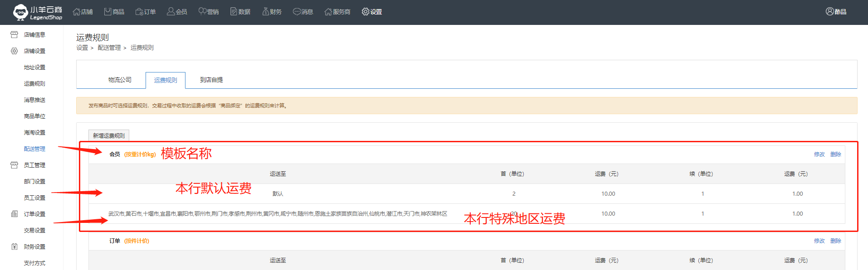The width and height of the screenshot is (868, 270).
Task: Open the 店铺 store menu icon
Action: coord(77,12)
